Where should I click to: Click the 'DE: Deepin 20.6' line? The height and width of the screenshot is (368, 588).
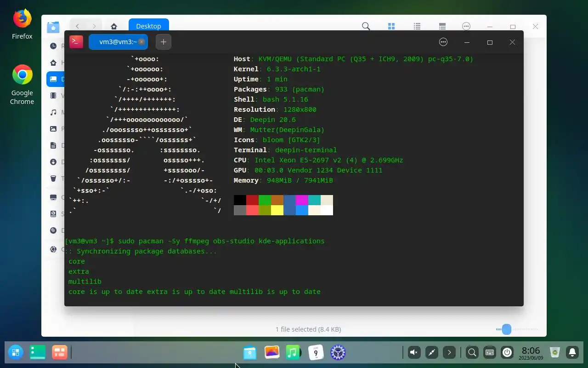point(265,120)
